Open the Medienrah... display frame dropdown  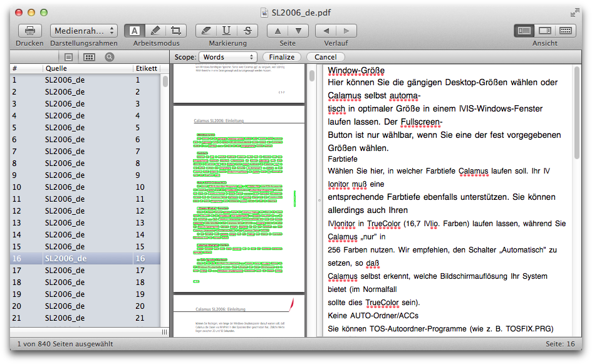(83, 31)
